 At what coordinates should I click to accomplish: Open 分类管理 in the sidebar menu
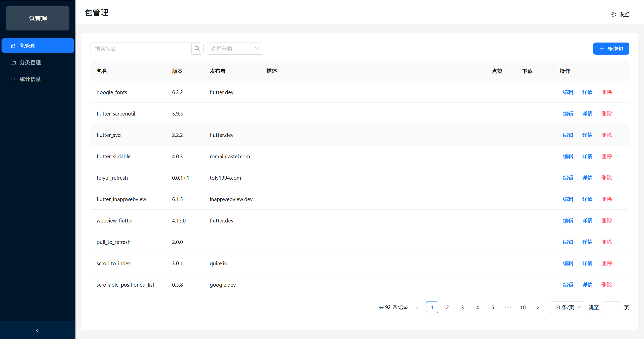30,62
